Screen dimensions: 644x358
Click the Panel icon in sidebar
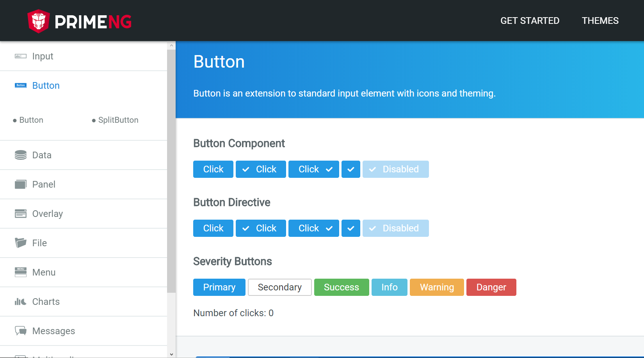tap(20, 184)
